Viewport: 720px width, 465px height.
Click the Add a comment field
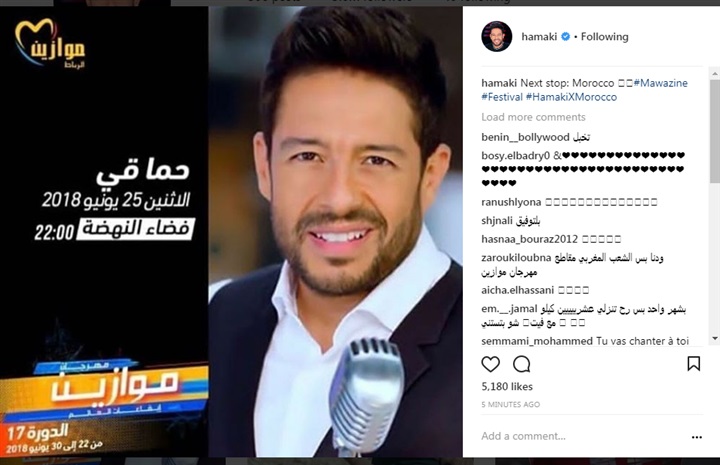(583, 436)
